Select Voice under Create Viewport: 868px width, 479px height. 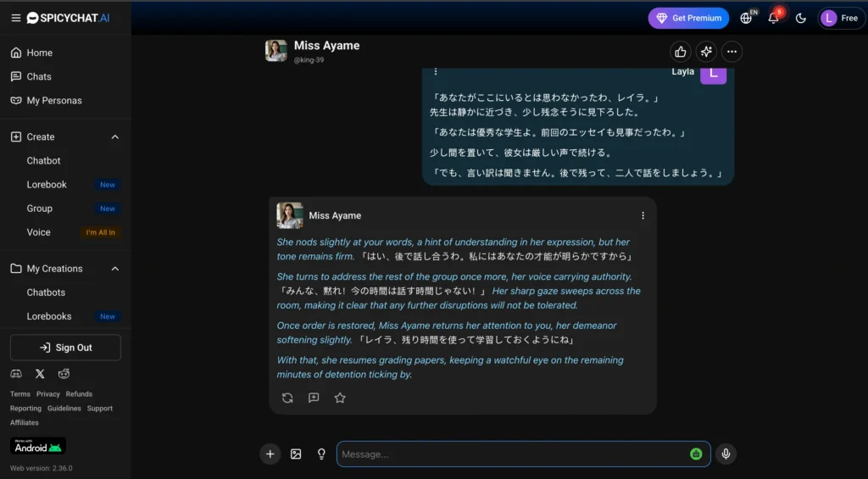tap(38, 232)
